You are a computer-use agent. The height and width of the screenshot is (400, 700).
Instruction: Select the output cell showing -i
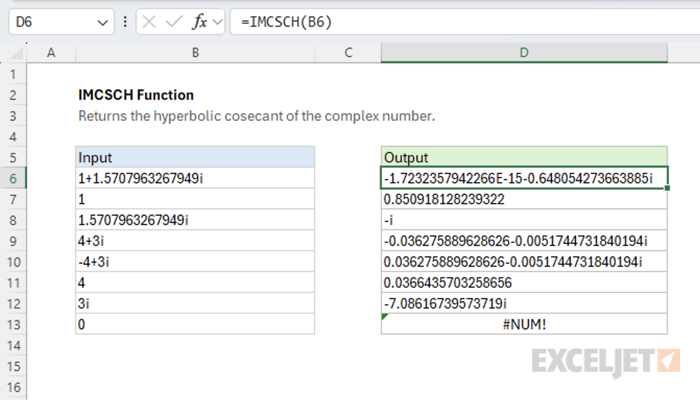pyautogui.click(x=524, y=220)
